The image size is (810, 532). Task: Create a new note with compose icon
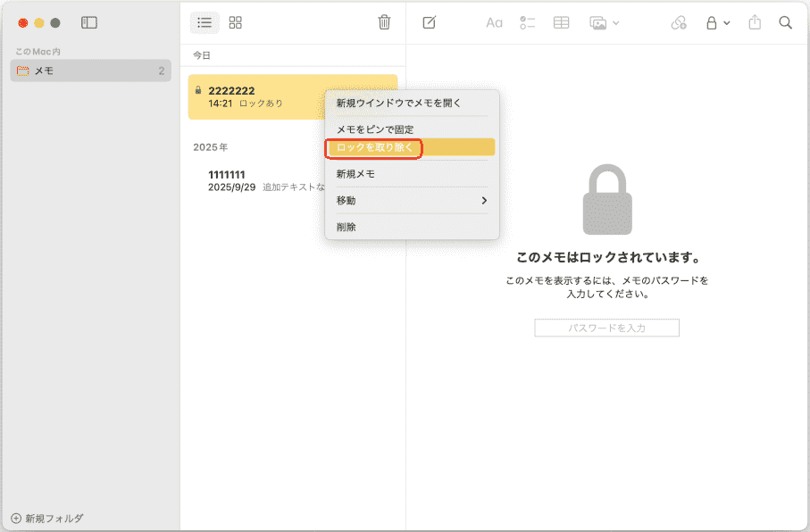click(430, 22)
